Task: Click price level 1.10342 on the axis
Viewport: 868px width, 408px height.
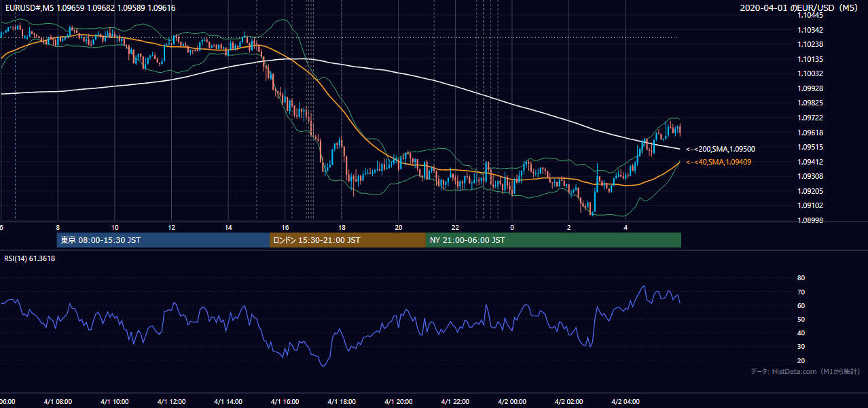Action: (x=810, y=30)
